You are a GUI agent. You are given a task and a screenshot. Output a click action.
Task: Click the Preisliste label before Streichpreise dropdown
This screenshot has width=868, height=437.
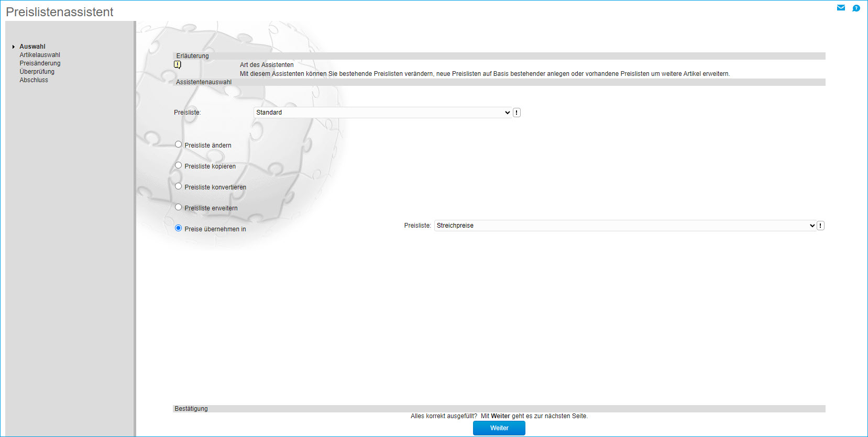pos(417,226)
